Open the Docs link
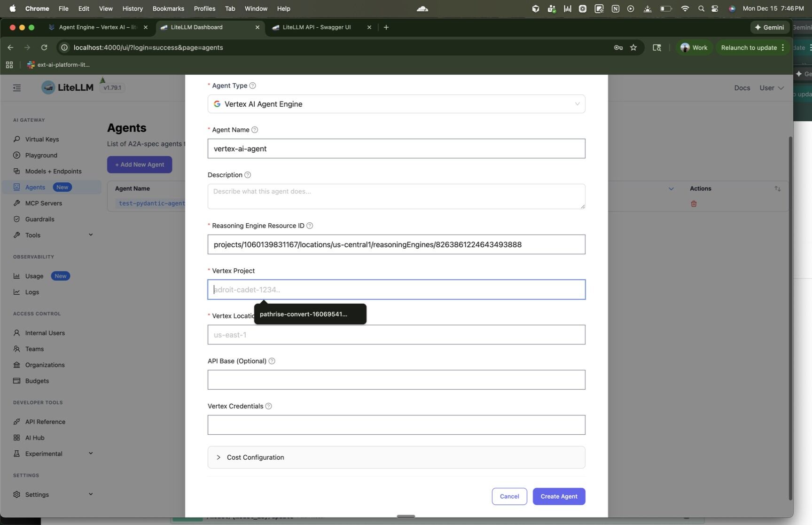812x525 pixels. pyautogui.click(x=742, y=88)
